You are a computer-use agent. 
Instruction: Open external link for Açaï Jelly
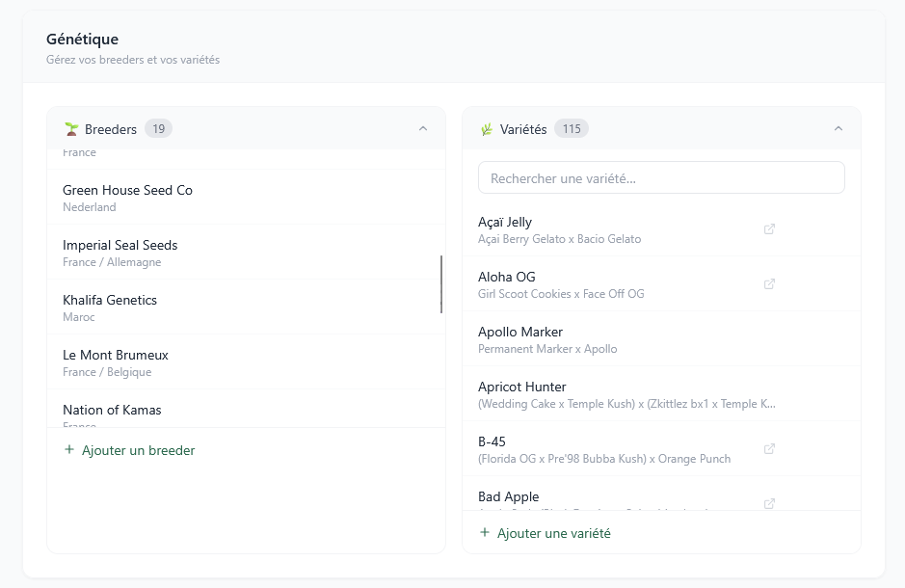tap(769, 229)
